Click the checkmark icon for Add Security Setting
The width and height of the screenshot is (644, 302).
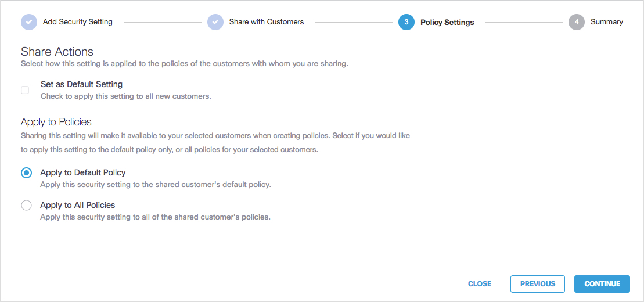29,22
